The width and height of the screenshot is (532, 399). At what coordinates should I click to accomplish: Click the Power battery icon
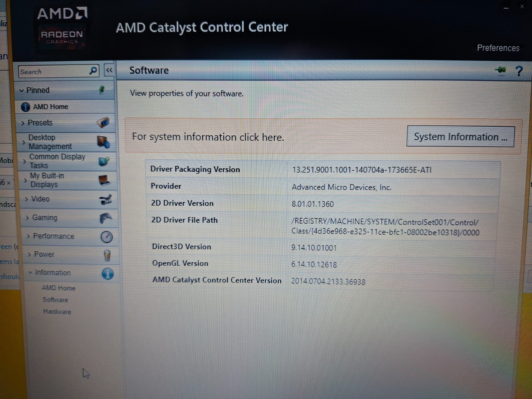(x=107, y=255)
